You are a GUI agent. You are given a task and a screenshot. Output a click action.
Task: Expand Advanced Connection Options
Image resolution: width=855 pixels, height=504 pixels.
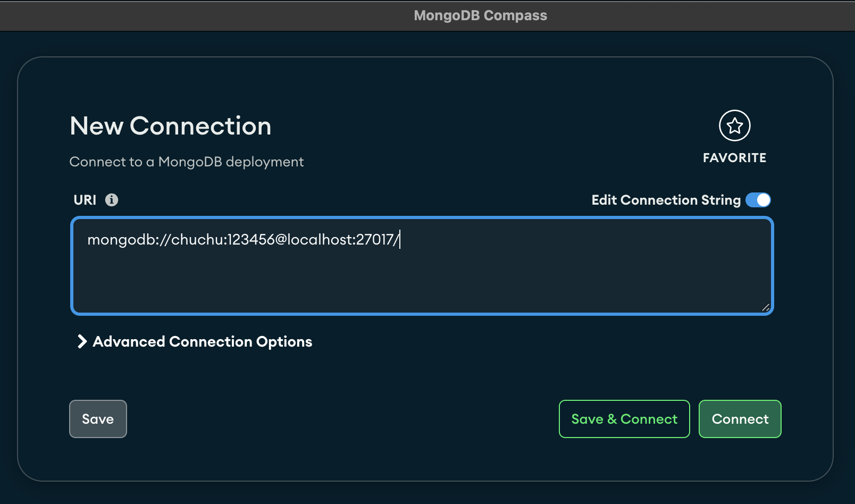click(202, 341)
